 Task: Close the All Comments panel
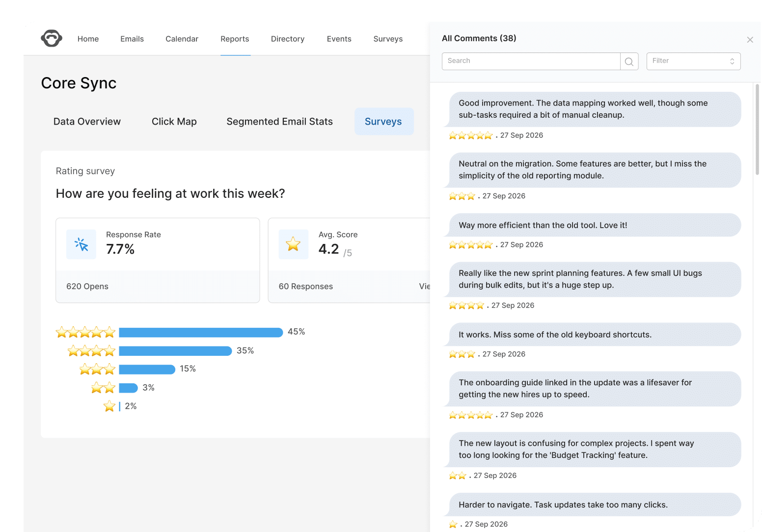pos(750,40)
